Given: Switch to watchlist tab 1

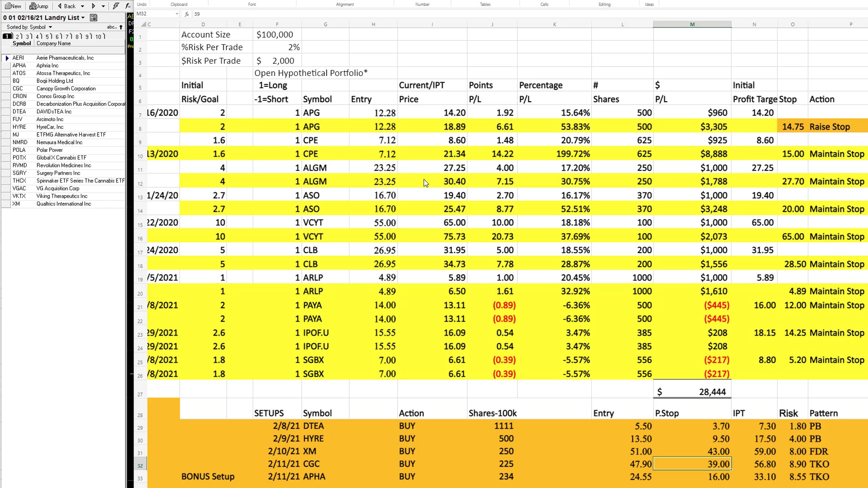Looking at the screenshot, I should click(x=7, y=36).
